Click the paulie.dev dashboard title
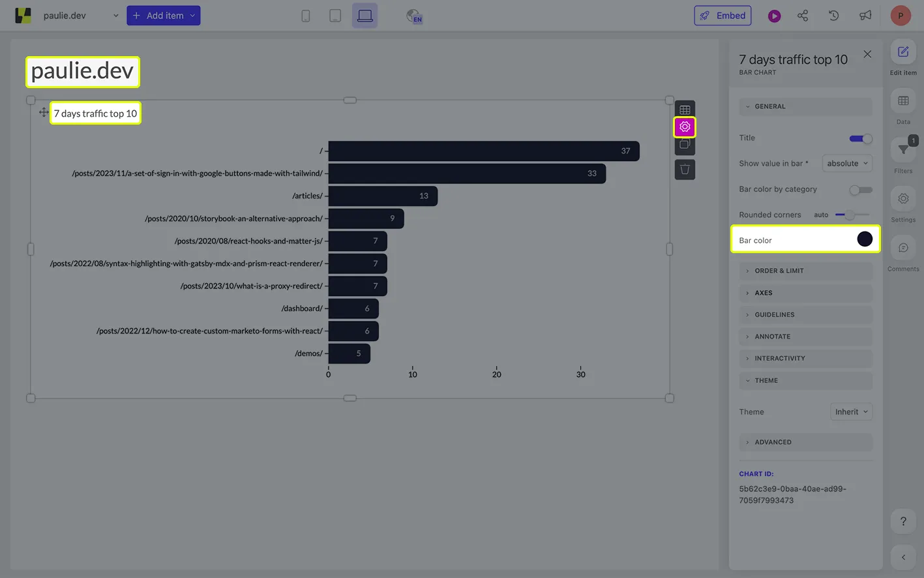This screenshot has height=578, width=924. coord(82,71)
